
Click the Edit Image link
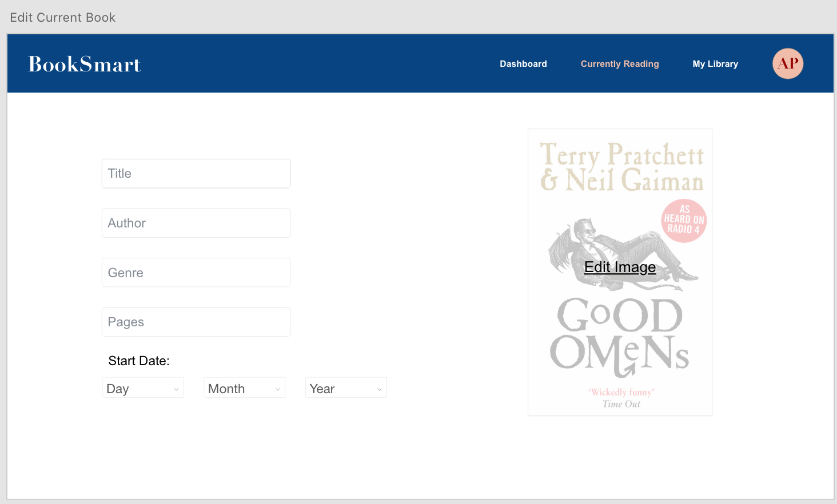620,267
